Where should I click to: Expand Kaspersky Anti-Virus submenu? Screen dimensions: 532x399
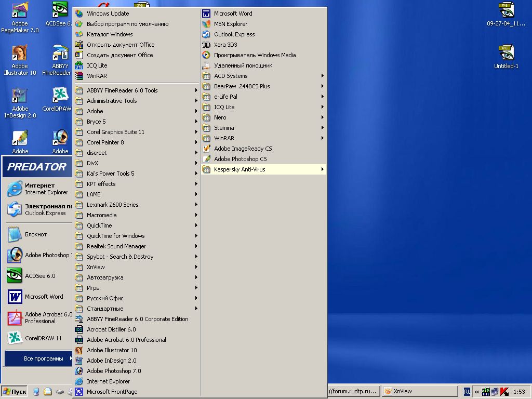coord(263,169)
